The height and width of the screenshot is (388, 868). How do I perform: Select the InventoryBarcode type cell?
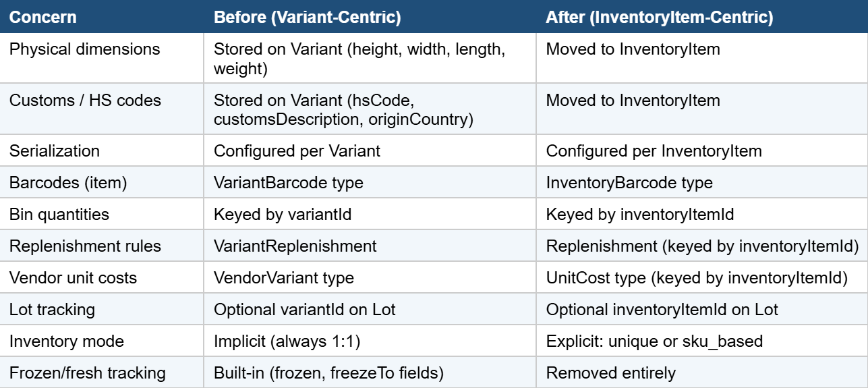(x=702, y=182)
